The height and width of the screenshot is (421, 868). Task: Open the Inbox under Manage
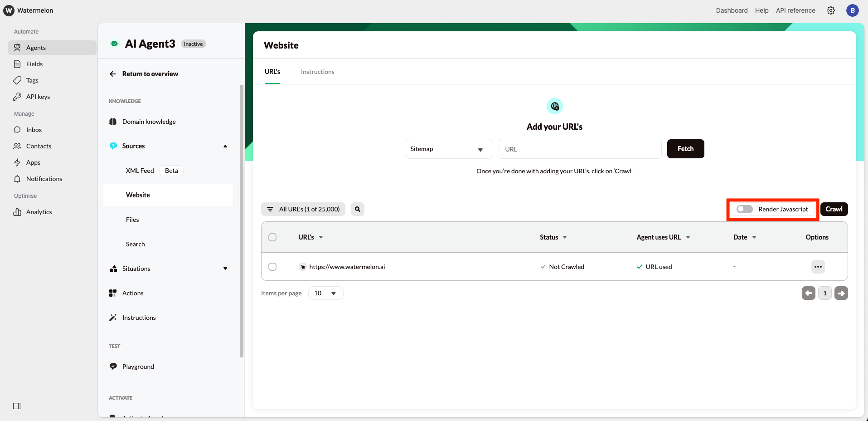(33, 129)
